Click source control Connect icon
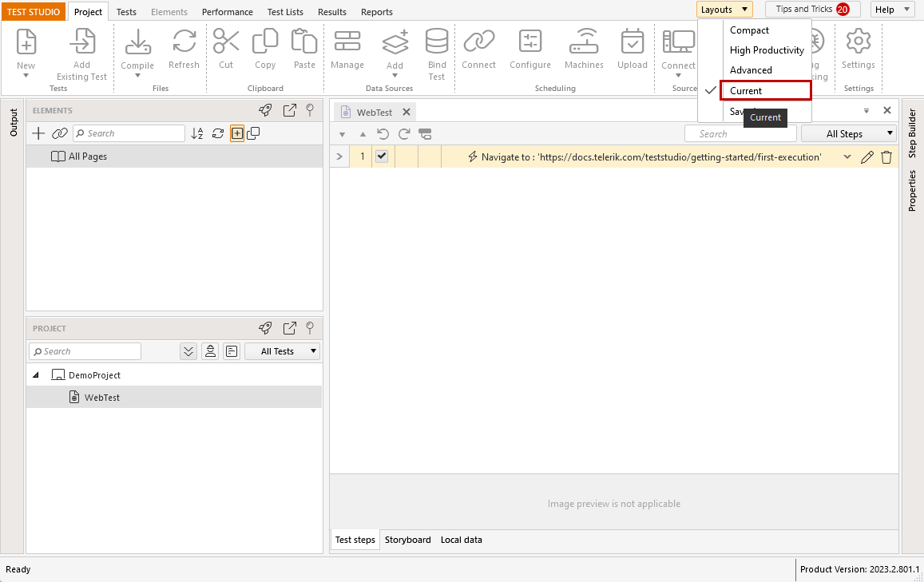The height and width of the screenshot is (582, 924). tap(678, 42)
